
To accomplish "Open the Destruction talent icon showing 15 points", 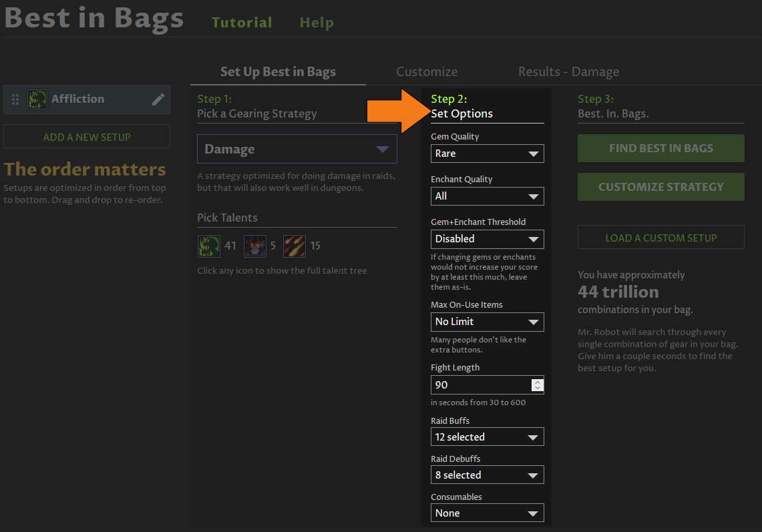I will click(x=296, y=246).
